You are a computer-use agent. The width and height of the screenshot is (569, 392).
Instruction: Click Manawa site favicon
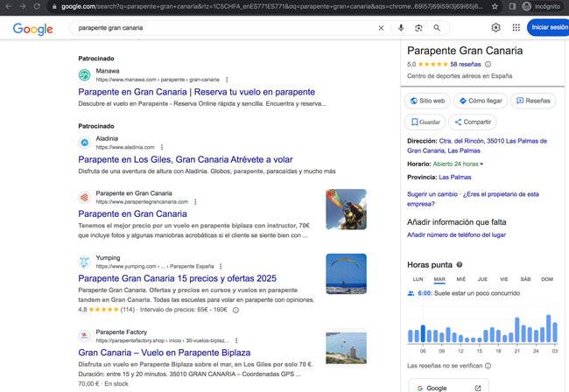pos(85,75)
